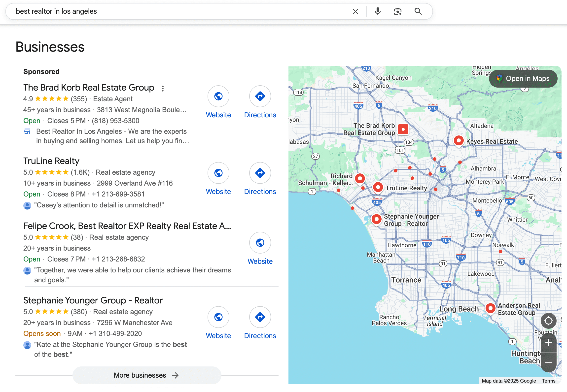Click the Open in Maps button
567x392 pixels.
[x=523, y=79]
